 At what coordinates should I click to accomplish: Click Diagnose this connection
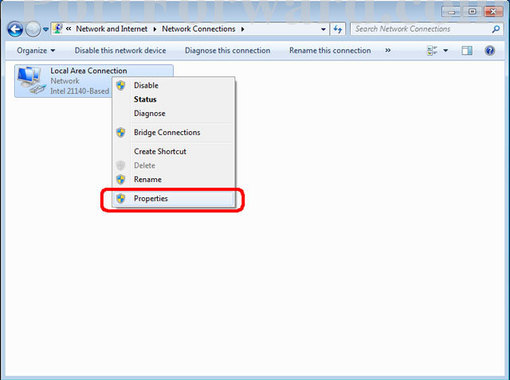pyautogui.click(x=228, y=51)
